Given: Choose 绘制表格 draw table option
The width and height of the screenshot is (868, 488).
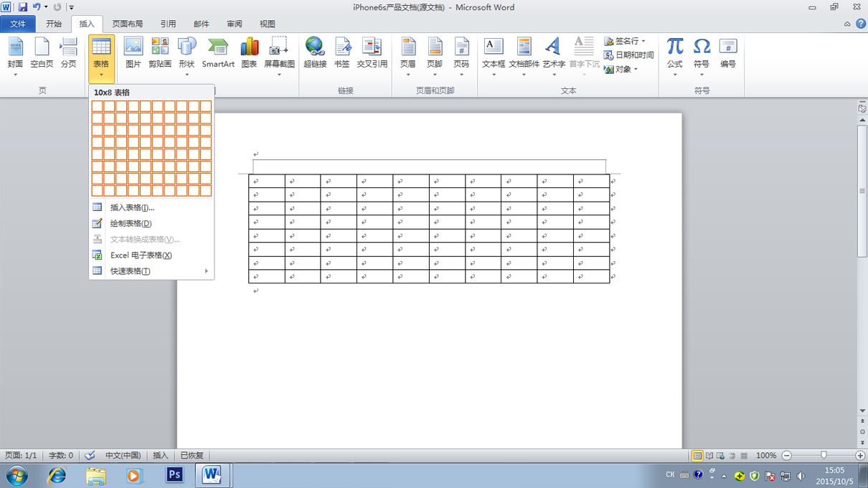Looking at the screenshot, I should tap(151, 223).
